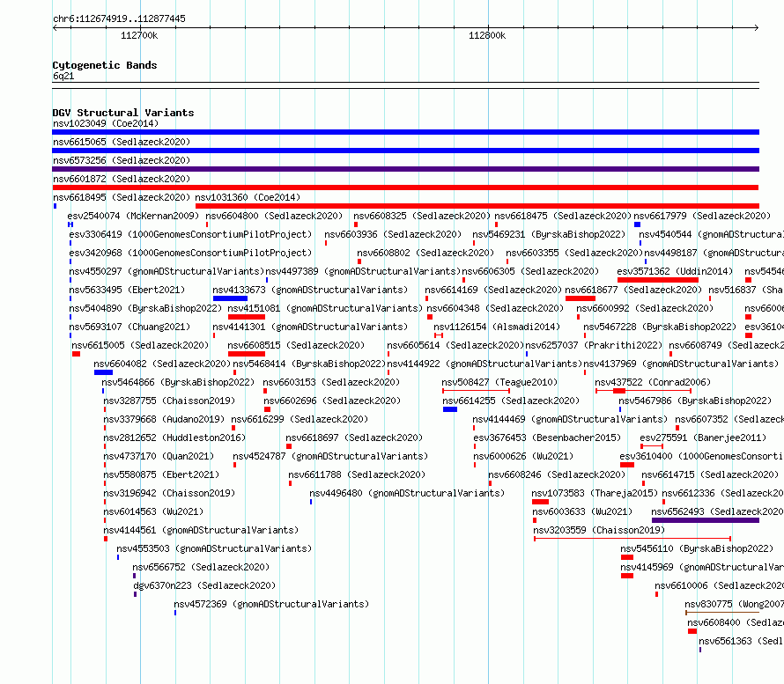Open nsv6615005 (Sedlazeck2020) label

[x=140, y=345]
